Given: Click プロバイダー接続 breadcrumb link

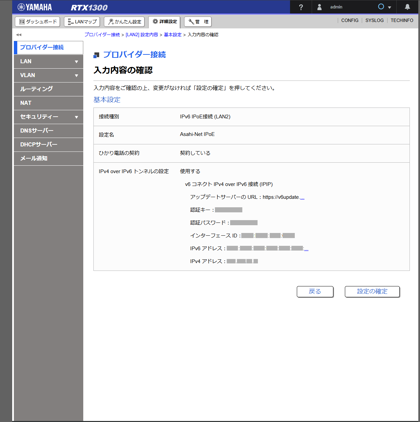Looking at the screenshot, I should click(x=102, y=35).
